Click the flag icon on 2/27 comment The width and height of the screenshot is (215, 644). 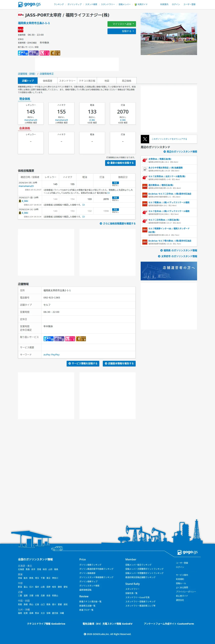[84, 205]
